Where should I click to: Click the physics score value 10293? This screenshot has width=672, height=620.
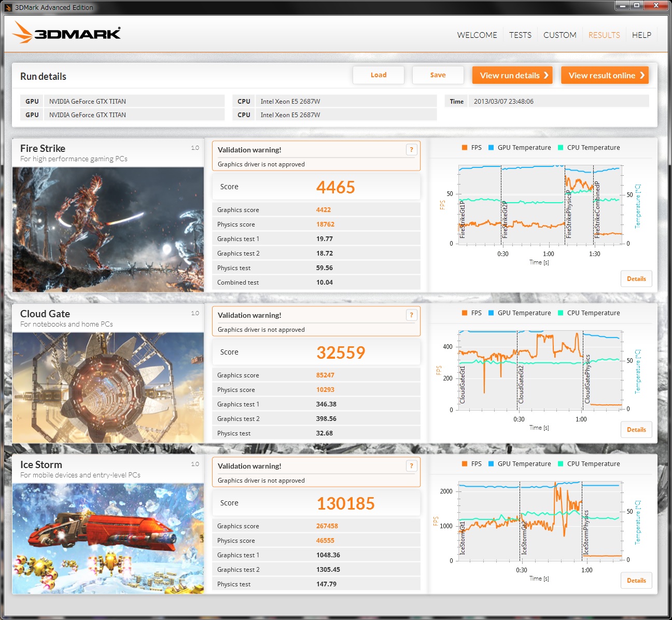coord(325,390)
